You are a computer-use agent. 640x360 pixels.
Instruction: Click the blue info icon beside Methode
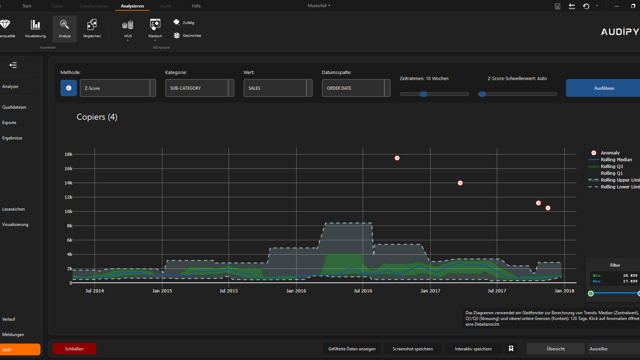click(x=69, y=88)
